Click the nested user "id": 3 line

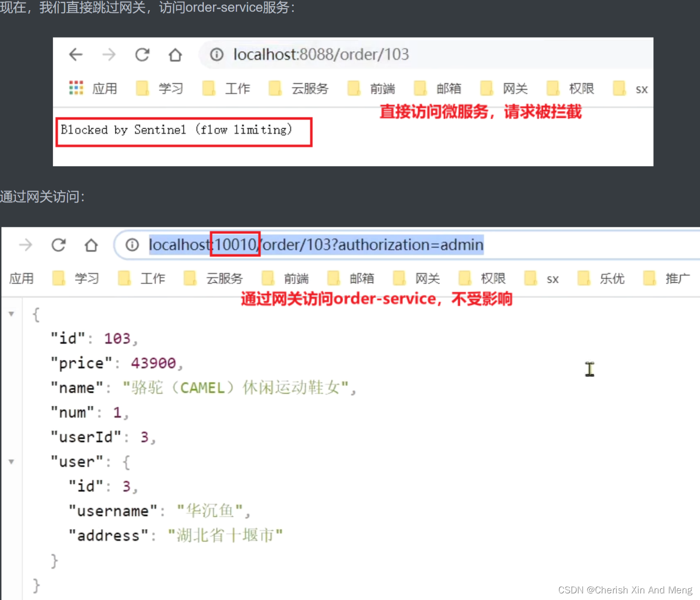coord(103,486)
